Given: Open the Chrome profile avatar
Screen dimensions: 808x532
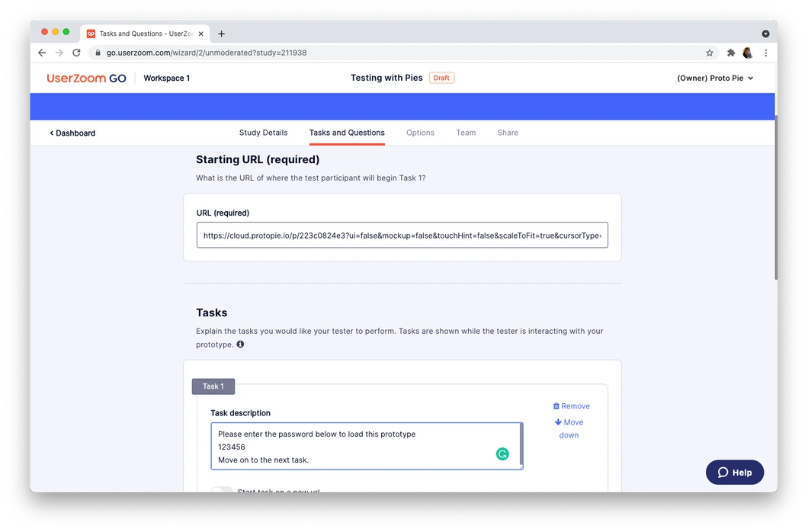Looking at the screenshot, I should pos(748,53).
